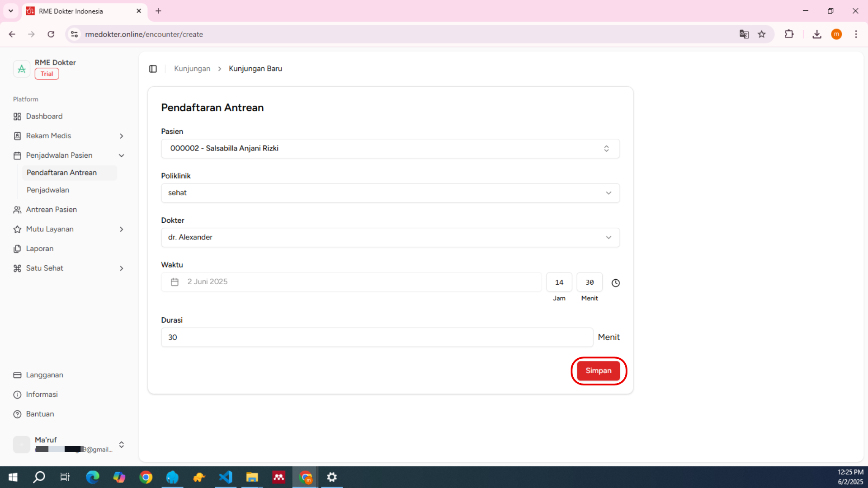Open Dashboard from the sidebar
The image size is (868, 488).
(44, 116)
